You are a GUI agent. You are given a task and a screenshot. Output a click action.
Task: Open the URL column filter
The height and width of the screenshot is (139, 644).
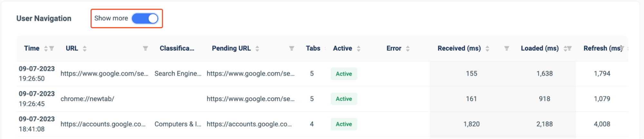click(x=145, y=48)
